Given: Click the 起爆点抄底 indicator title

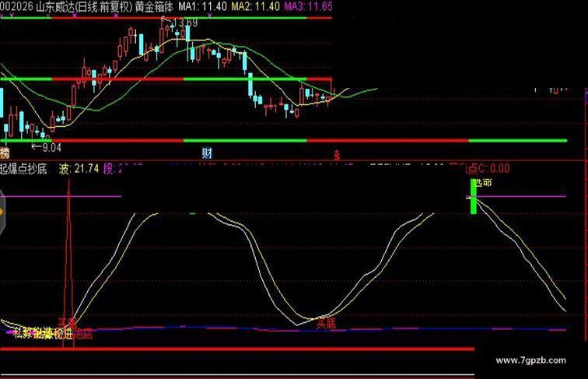Looking at the screenshot, I should tap(23, 169).
